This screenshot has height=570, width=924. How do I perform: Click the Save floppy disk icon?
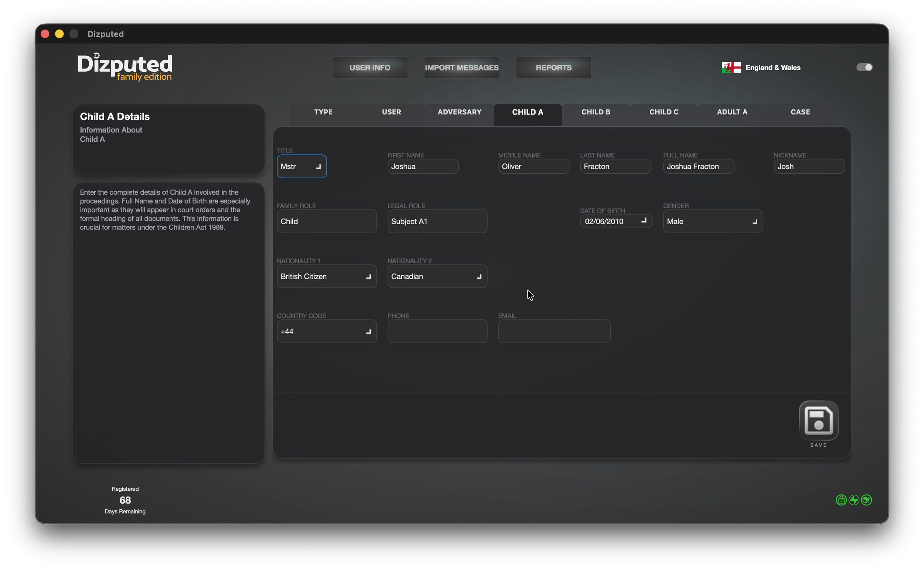818,420
